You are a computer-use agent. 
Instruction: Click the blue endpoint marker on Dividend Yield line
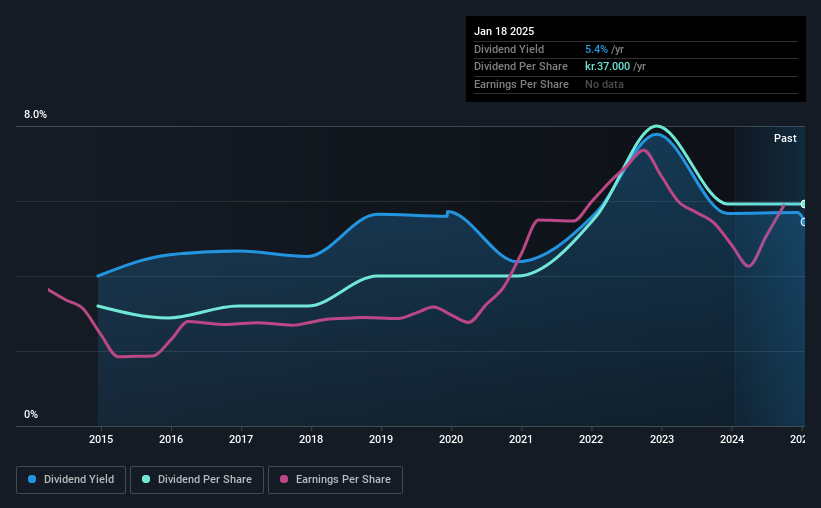(804, 222)
